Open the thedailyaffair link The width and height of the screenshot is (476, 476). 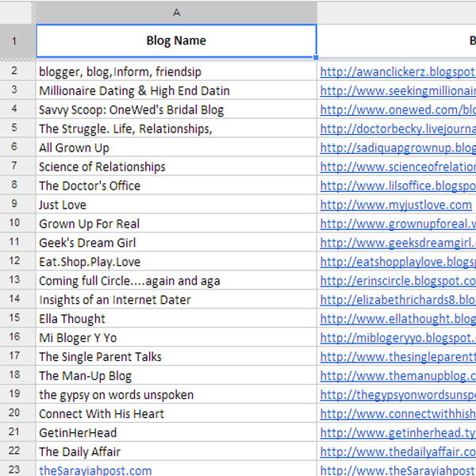pos(397,451)
